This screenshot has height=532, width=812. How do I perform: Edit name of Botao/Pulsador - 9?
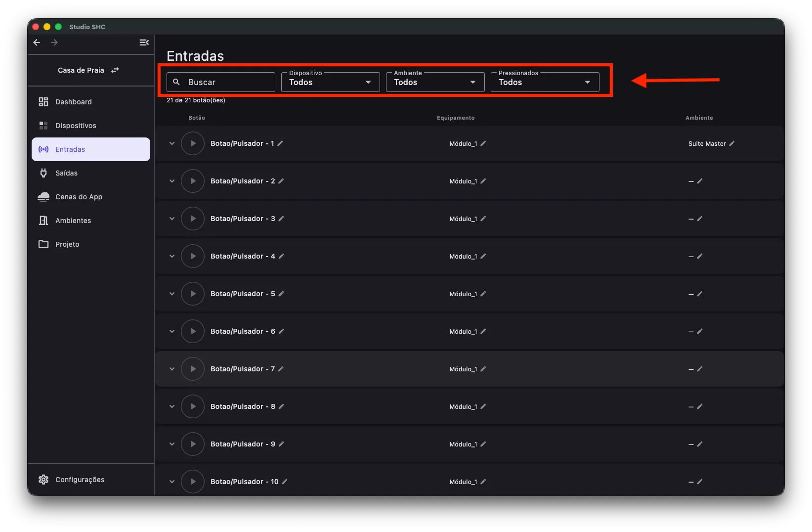pyautogui.click(x=281, y=444)
